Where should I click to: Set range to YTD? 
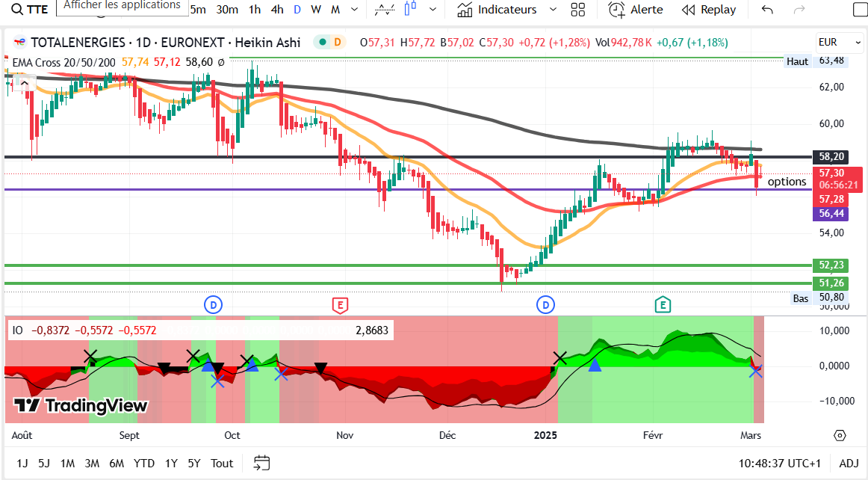pos(144,464)
